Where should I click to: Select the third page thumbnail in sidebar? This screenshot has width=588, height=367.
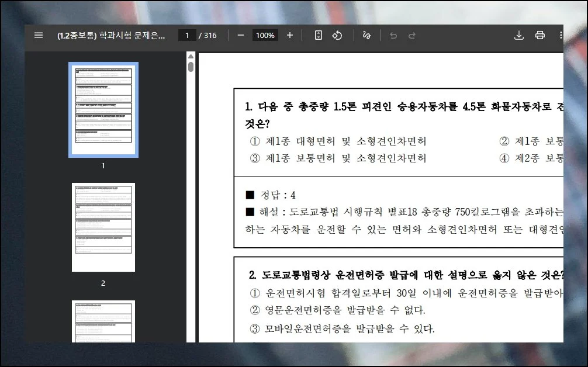click(x=103, y=321)
